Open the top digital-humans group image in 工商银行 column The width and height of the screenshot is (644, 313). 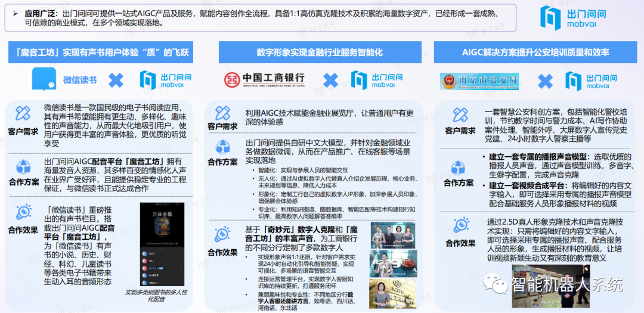394,235
